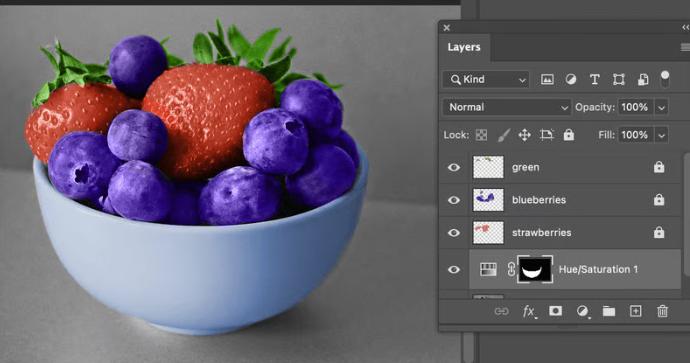Lock transparent pixels icon
The width and height of the screenshot is (690, 363).
click(481, 135)
